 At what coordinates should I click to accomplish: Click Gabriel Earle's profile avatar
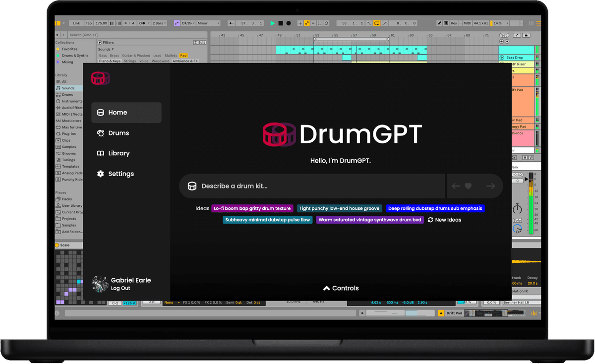pyautogui.click(x=100, y=284)
